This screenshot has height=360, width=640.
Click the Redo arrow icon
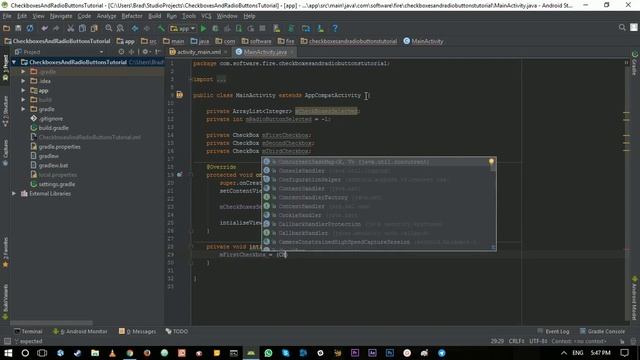[x=56, y=29]
